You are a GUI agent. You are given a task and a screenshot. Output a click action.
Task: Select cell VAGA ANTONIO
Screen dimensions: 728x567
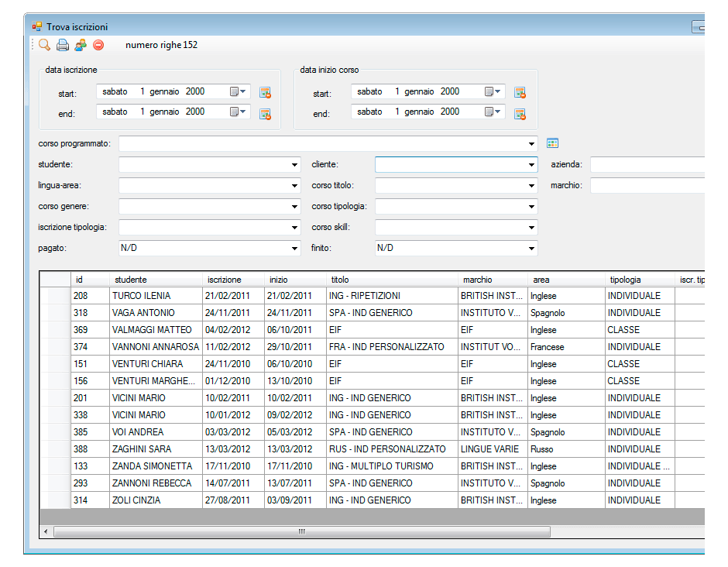(x=156, y=313)
